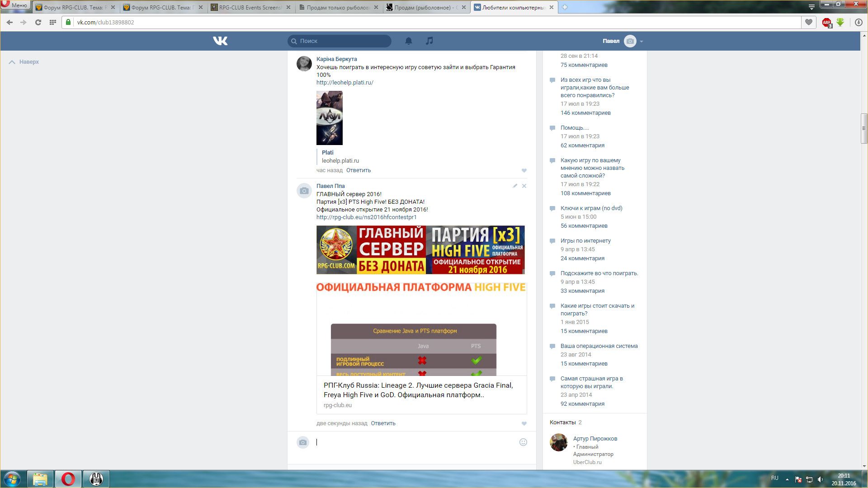Toggle the Adblock Plus extension icon
Image resolution: width=868 pixels, height=488 pixels.
coord(826,22)
